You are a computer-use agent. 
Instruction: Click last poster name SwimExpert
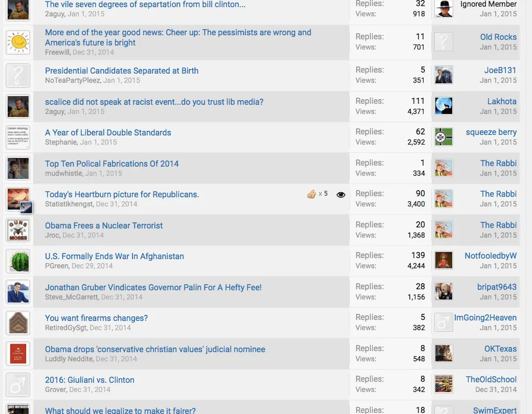[495, 410]
